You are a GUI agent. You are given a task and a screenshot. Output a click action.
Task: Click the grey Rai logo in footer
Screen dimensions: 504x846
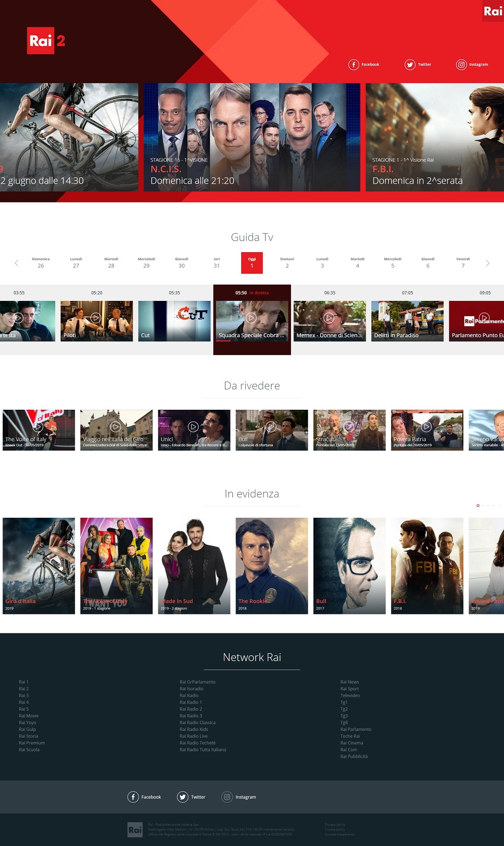pos(135,830)
